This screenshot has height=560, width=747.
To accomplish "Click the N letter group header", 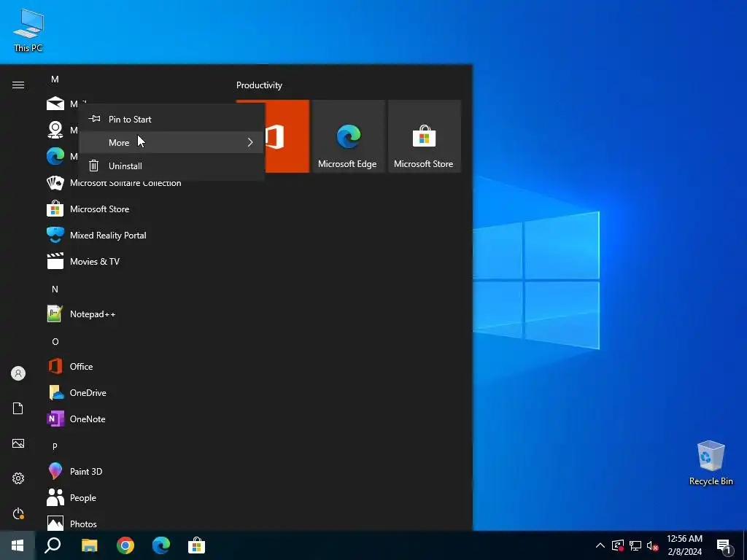I will (x=55, y=289).
